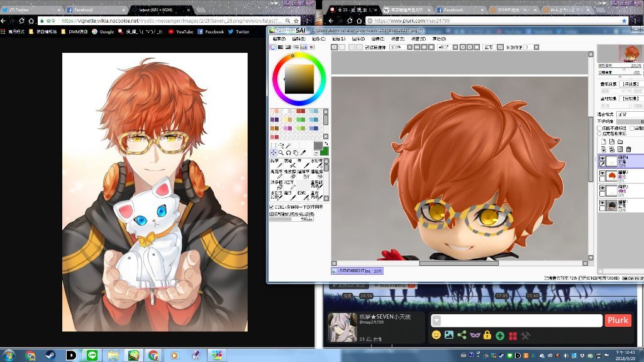
Task: Toggle the box below the orange hair layer's eye icon
Action: 602,179
